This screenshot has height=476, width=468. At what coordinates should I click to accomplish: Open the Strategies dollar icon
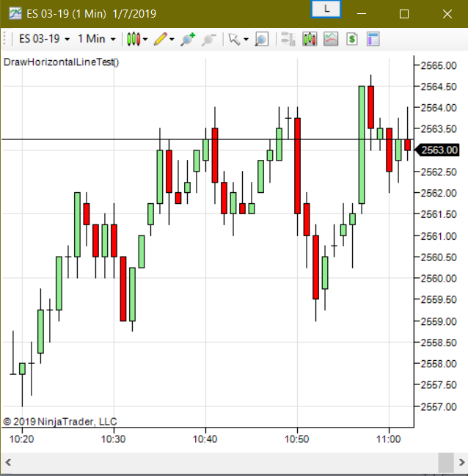pyautogui.click(x=352, y=39)
